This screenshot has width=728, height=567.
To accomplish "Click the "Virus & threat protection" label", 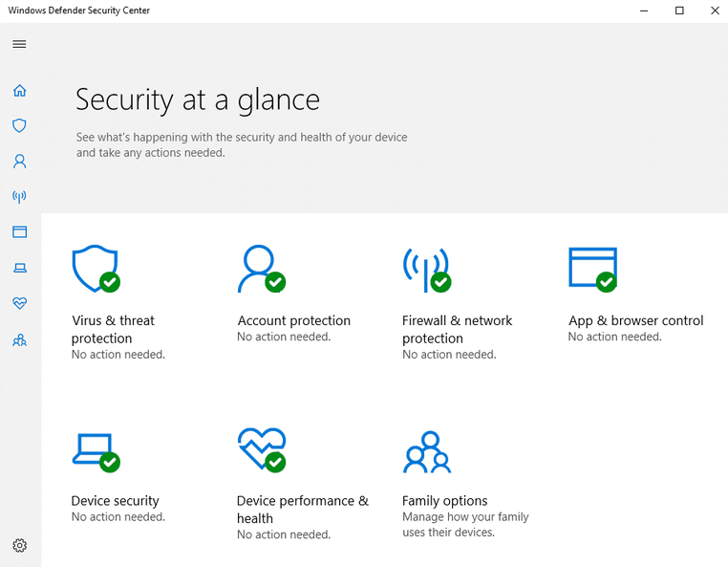I will click(113, 329).
